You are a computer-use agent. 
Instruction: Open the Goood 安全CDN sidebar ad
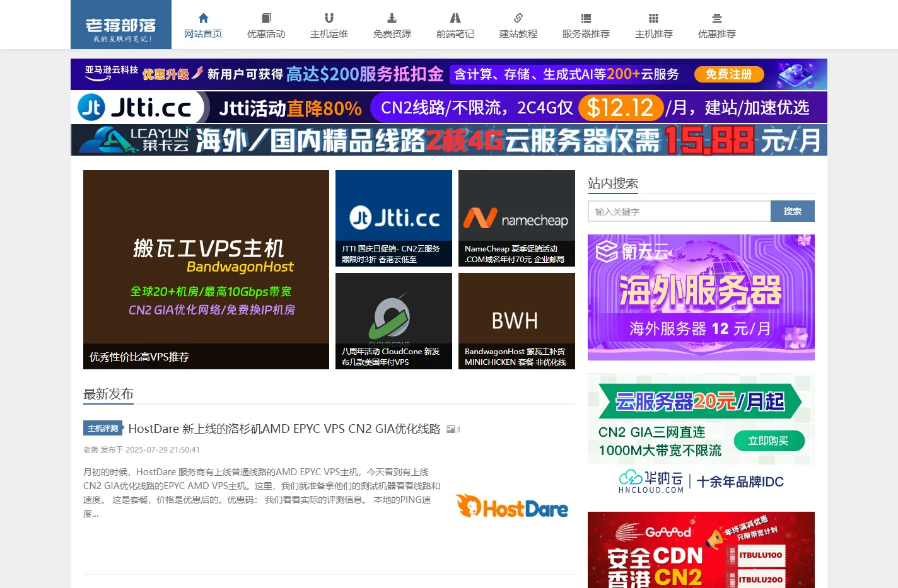(701, 550)
